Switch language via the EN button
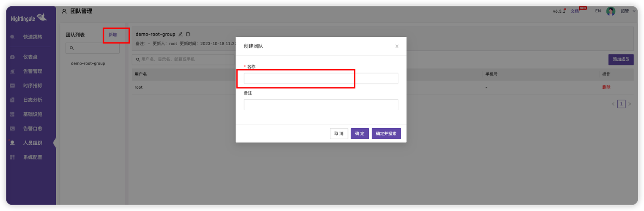The width and height of the screenshot is (644, 211). coord(598,11)
